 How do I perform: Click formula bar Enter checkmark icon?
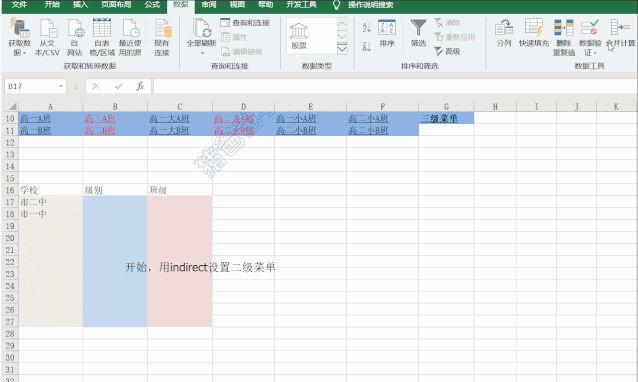coord(118,86)
